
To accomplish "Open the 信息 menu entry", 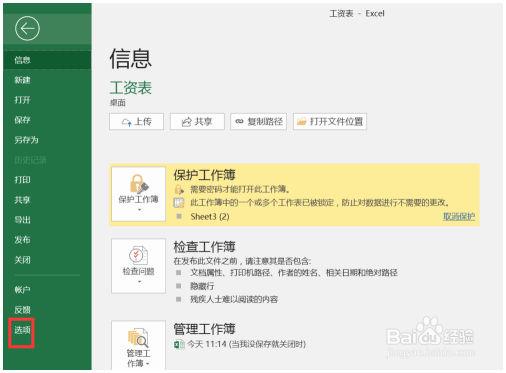I will [x=47, y=60].
